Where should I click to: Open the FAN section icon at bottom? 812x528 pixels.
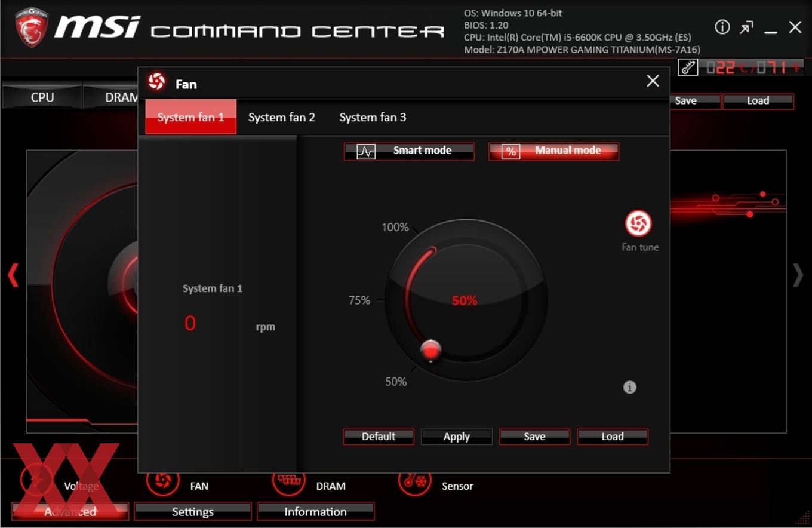point(162,480)
